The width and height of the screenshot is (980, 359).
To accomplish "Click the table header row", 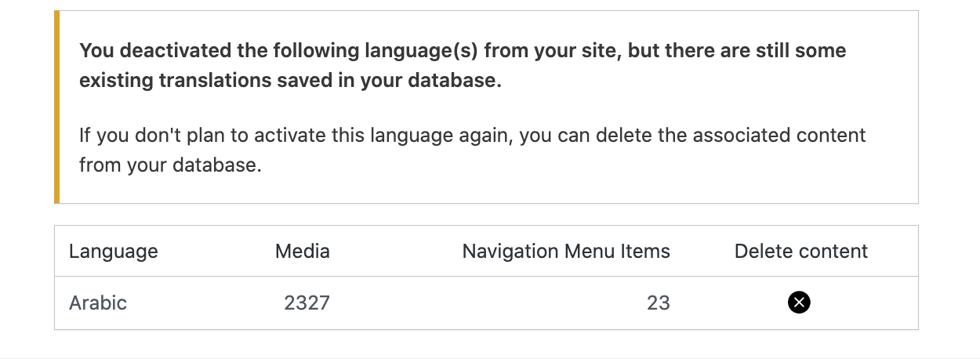I will (x=486, y=252).
